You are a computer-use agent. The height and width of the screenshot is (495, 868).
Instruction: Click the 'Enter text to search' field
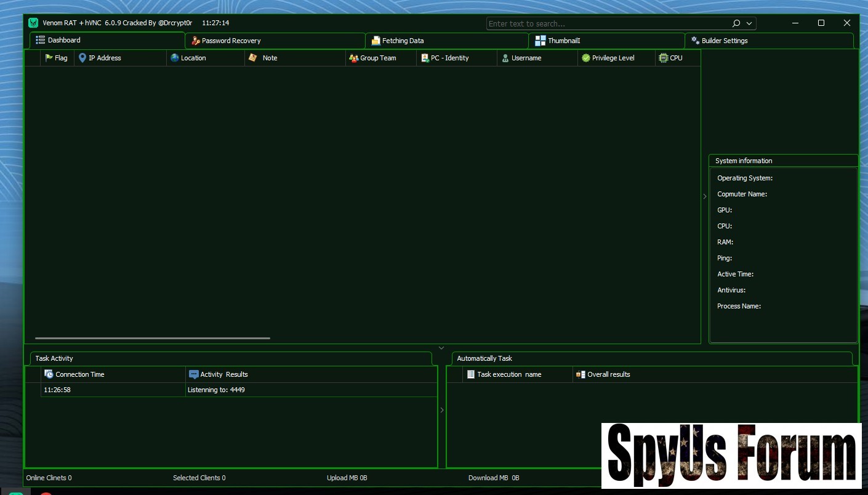[x=606, y=23]
